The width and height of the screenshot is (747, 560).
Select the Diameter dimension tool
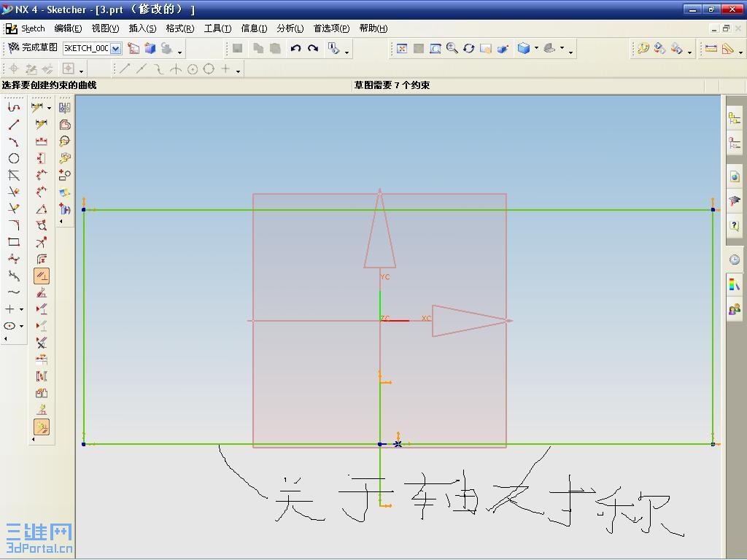tap(42, 225)
